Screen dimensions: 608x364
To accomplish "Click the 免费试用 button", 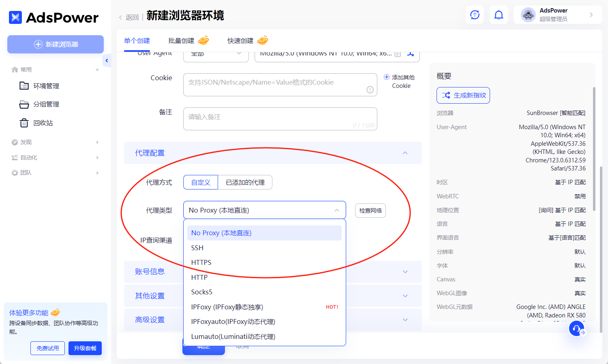I will (x=47, y=348).
